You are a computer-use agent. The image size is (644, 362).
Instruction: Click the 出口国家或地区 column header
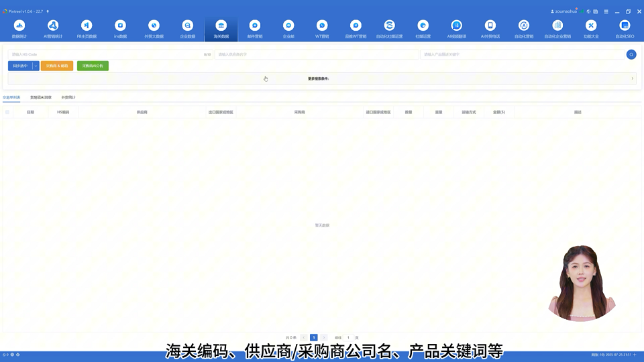221,112
